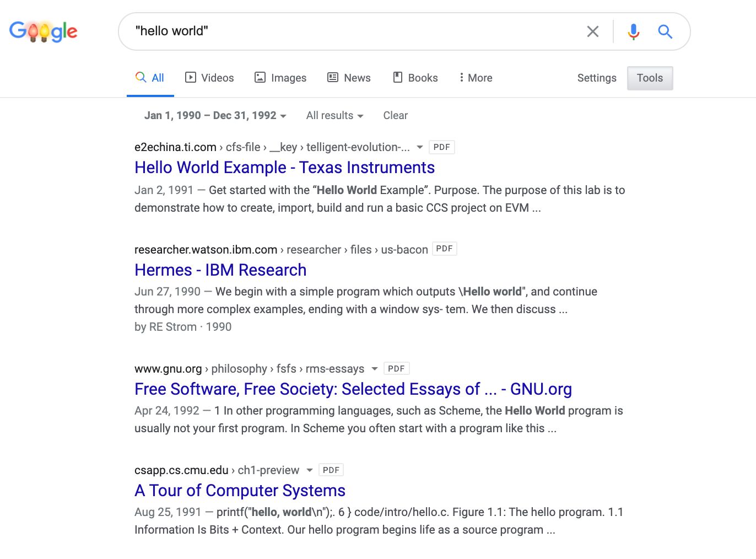Open Hello World Example Texas Instruments result
The width and height of the screenshot is (756, 559).
click(x=284, y=168)
